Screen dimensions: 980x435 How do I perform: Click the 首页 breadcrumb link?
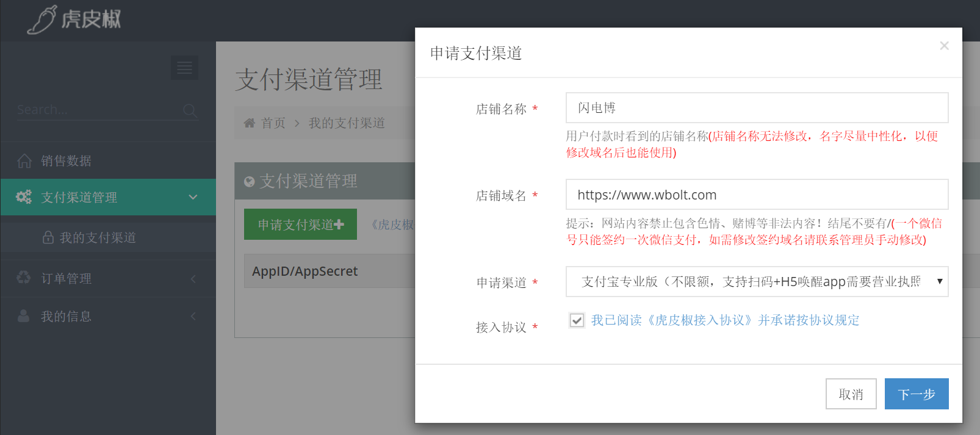[273, 123]
